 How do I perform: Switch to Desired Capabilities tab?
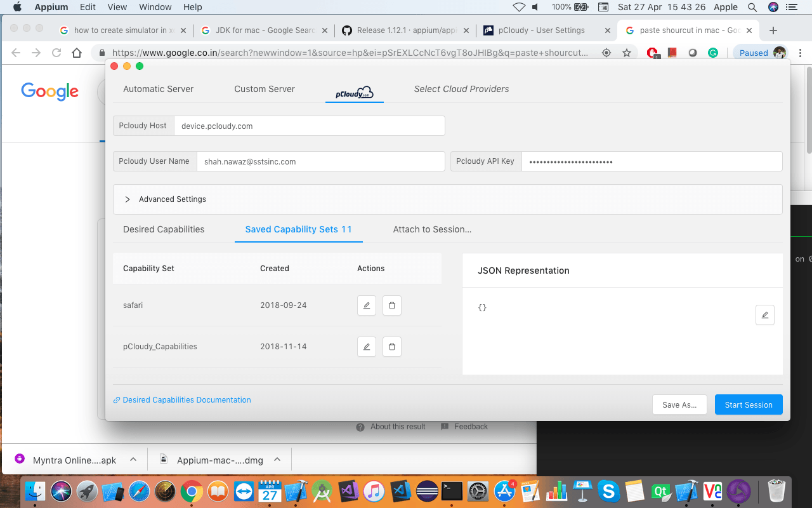(x=164, y=229)
